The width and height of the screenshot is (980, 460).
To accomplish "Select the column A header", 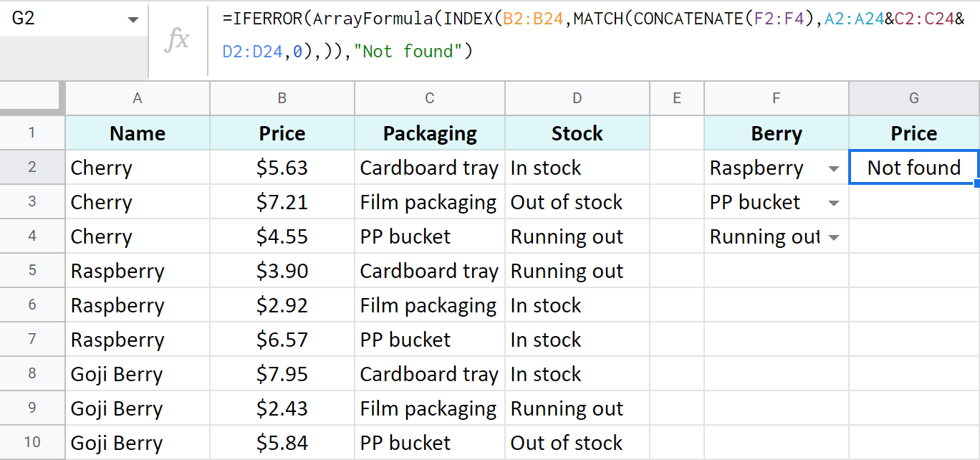I will [137, 98].
